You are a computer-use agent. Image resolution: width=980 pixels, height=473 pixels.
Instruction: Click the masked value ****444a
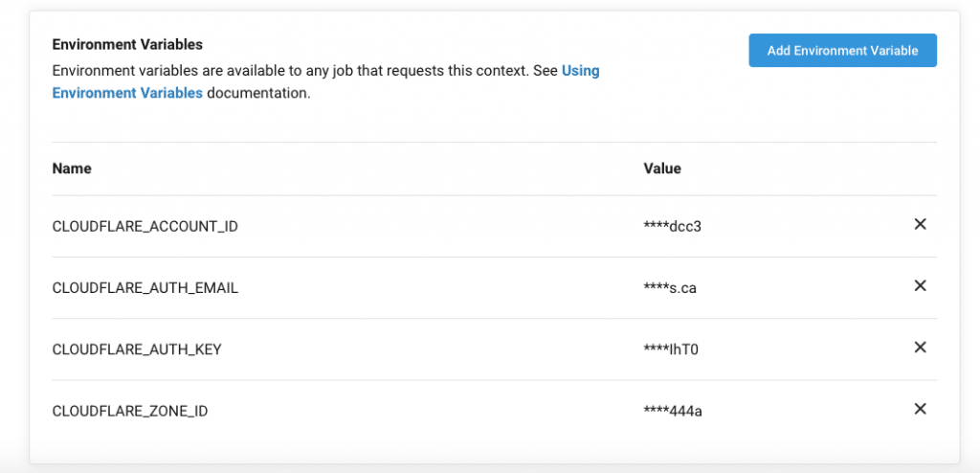673,411
